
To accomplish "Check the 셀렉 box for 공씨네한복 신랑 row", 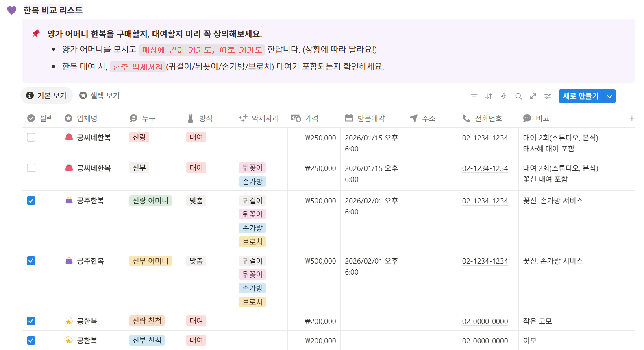I will 31,138.
